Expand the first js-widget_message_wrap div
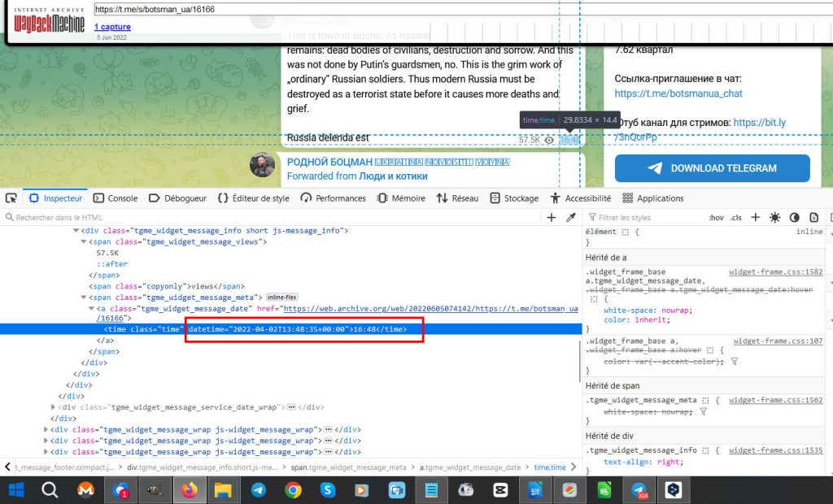833x504 pixels. [x=46, y=430]
